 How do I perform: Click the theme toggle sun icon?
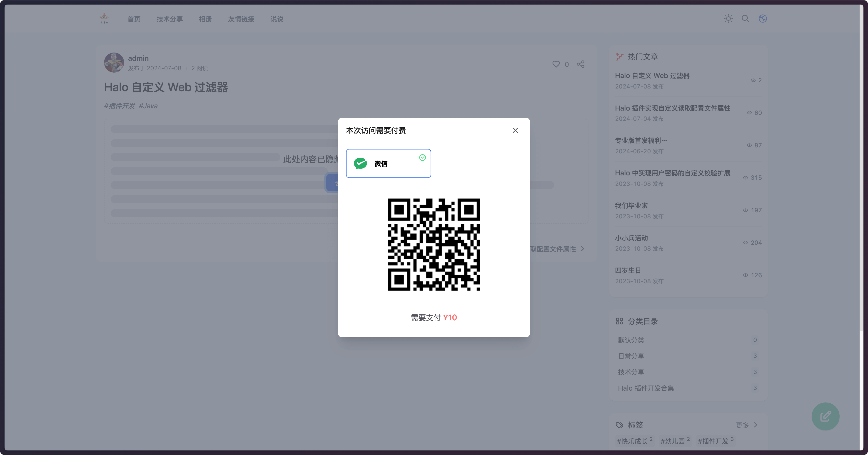(728, 18)
